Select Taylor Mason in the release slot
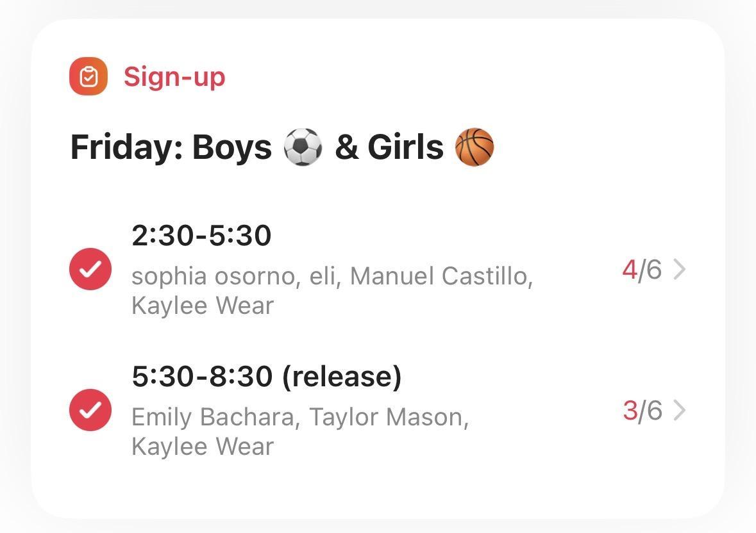 coord(389,417)
